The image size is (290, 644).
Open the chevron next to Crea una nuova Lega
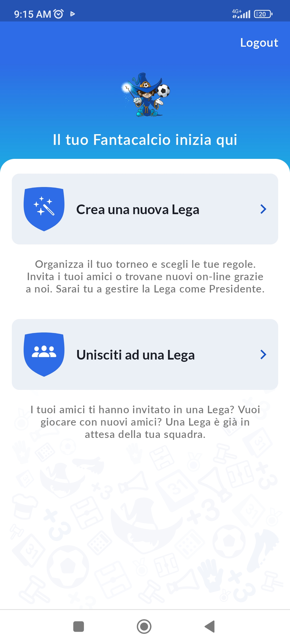[x=263, y=209]
